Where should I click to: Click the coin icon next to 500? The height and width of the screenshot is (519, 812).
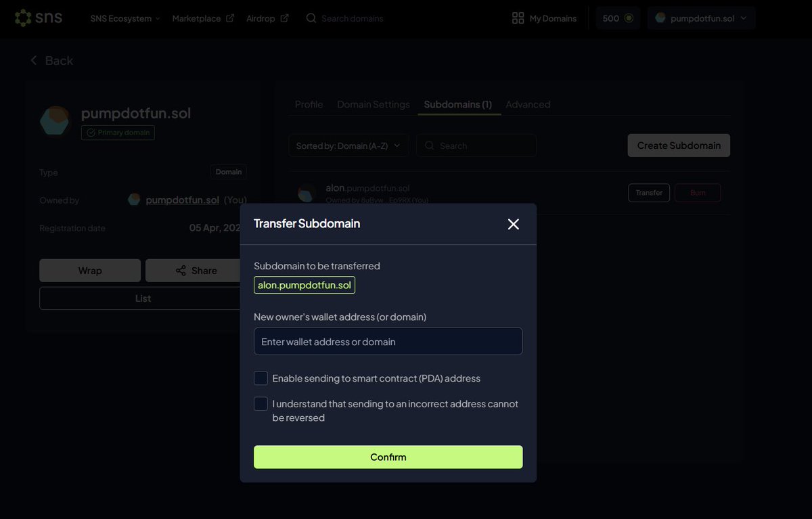click(629, 18)
